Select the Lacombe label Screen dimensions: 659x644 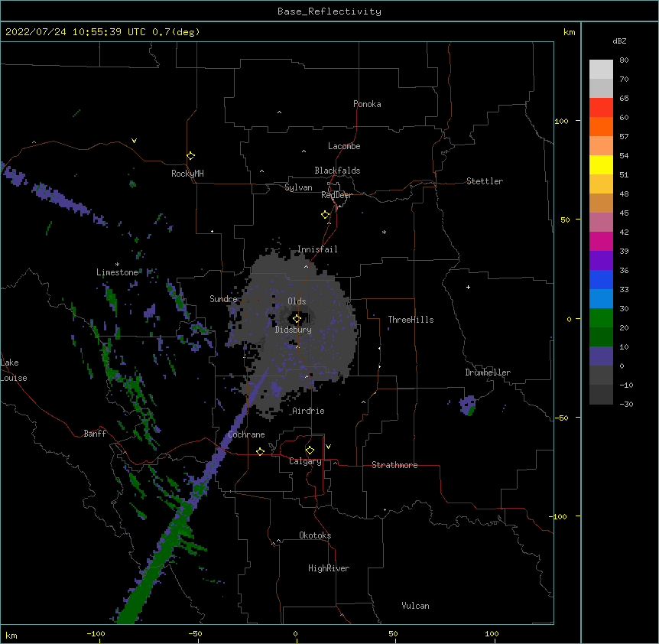click(344, 146)
